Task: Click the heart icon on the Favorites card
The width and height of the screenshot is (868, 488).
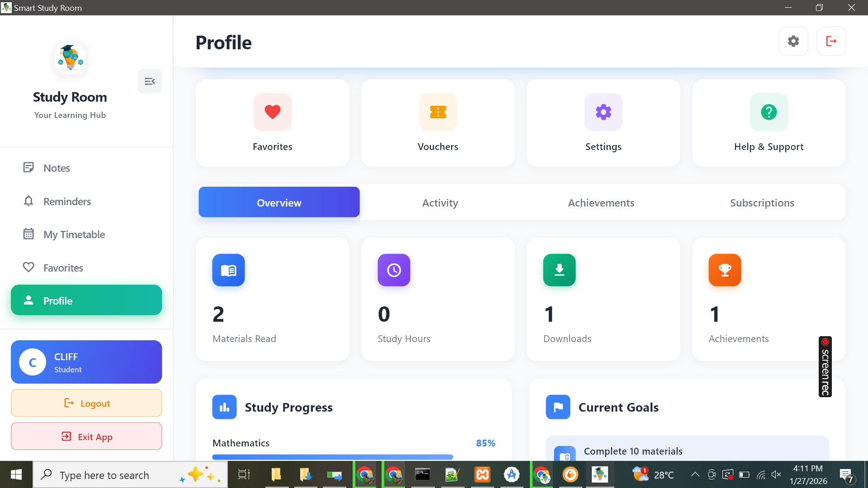Action: [x=272, y=112]
